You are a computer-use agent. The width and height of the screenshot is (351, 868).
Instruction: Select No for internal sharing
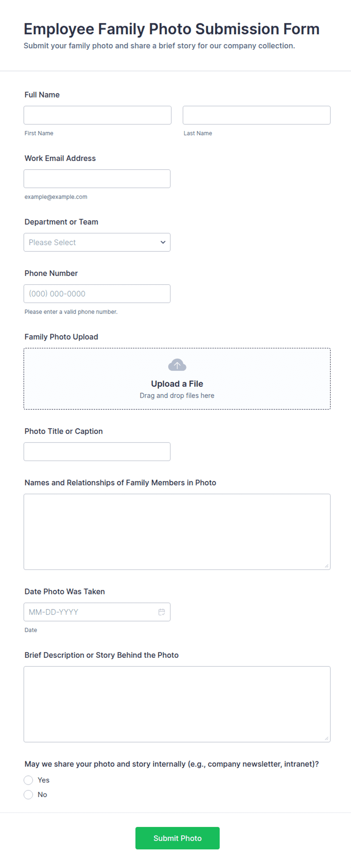click(28, 795)
